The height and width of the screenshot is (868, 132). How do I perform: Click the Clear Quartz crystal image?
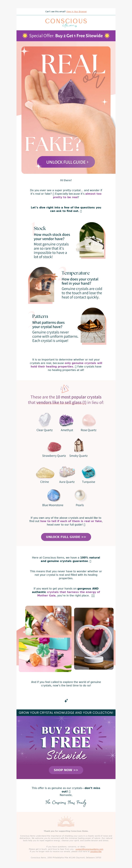(45, 420)
